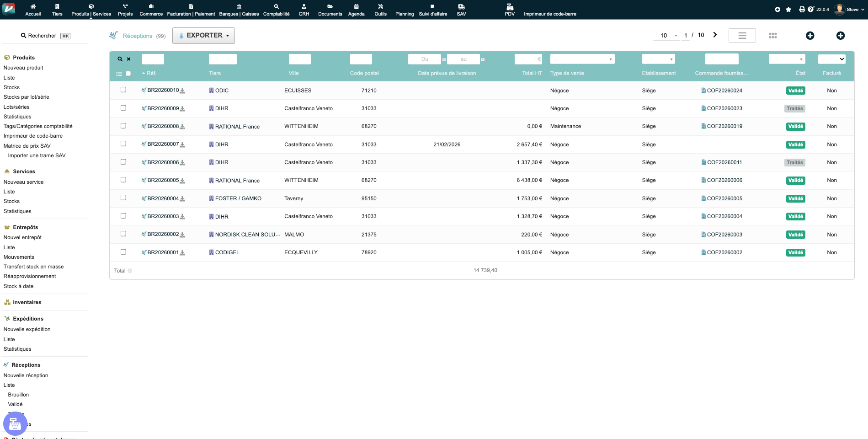Click the Tiers filter input field
Viewport: 868px width, 439px height.
[223, 59]
